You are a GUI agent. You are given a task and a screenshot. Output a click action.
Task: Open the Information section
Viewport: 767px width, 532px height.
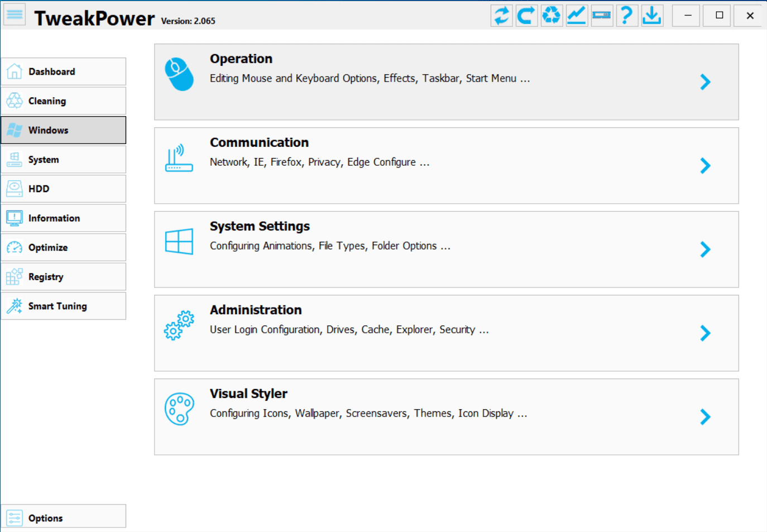(64, 218)
